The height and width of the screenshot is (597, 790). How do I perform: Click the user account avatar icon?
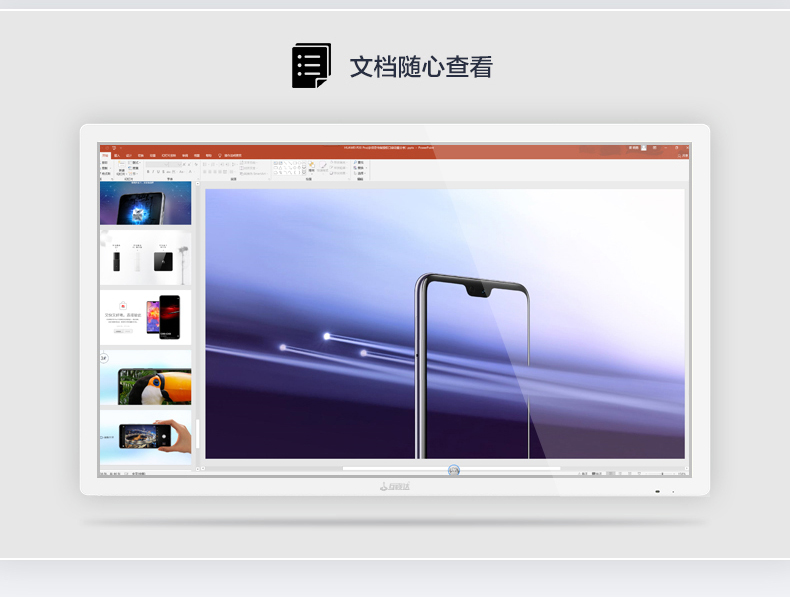click(643, 148)
